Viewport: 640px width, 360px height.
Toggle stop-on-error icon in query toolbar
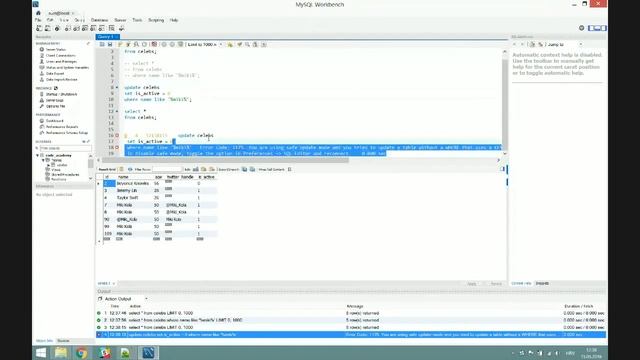[x=154, y=44]
